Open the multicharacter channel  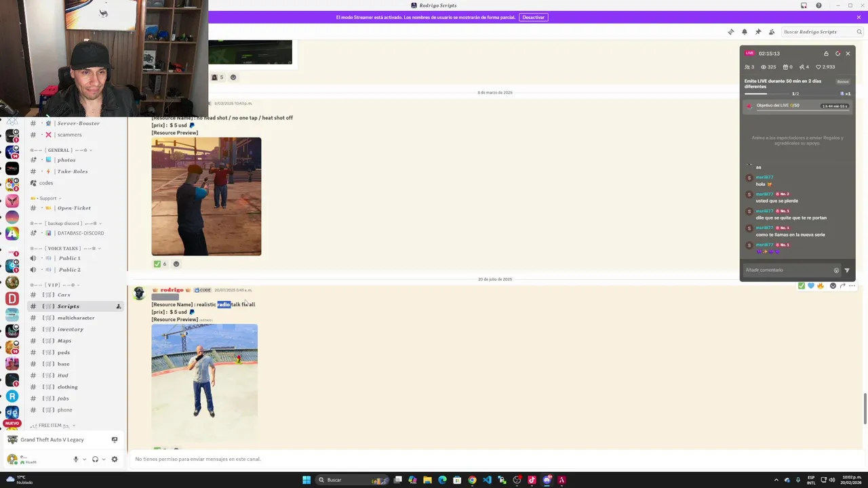77,318
